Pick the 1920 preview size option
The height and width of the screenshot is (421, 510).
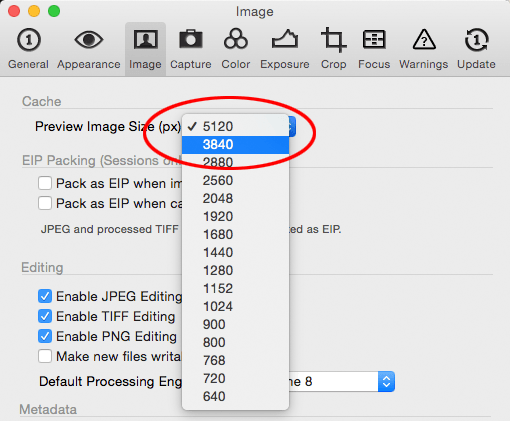point(235,216)
